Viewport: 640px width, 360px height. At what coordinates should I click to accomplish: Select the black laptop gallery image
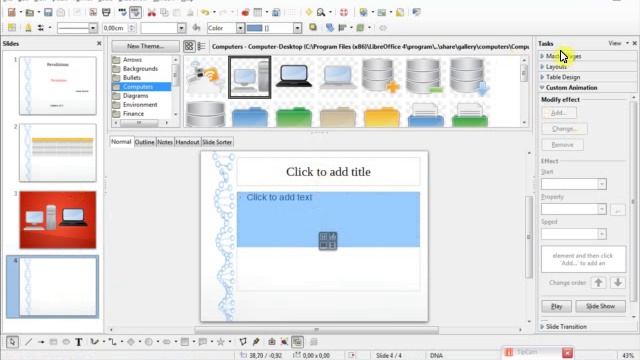pos(294,77)
